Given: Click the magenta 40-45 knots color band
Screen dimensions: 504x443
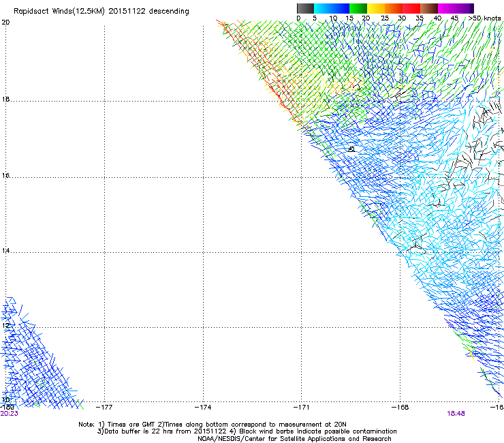Looking at the screenshot, I should pyautogui.click(x=447, y=8).
